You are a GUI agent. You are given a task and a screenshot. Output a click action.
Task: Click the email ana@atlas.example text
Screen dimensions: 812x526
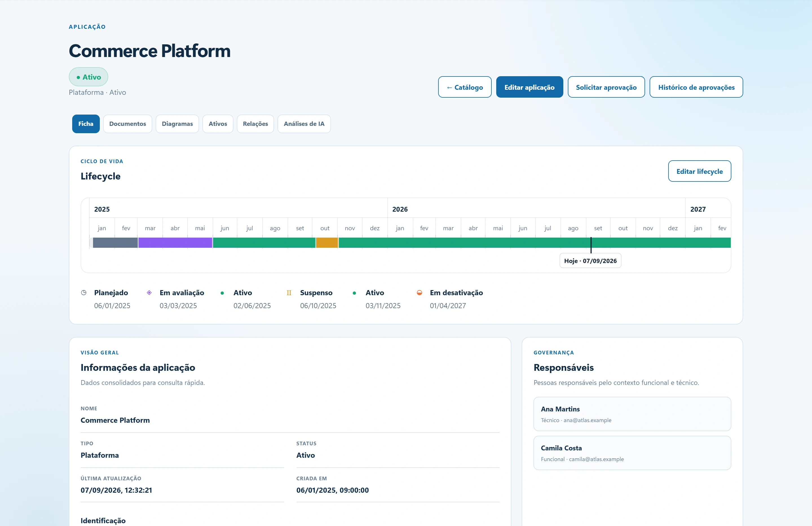588,420
